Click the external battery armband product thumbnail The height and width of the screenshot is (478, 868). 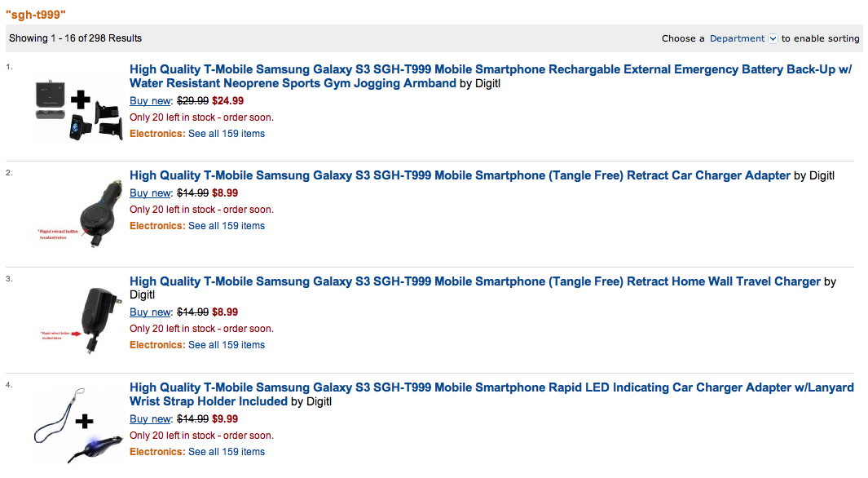[x=77, y=110]
